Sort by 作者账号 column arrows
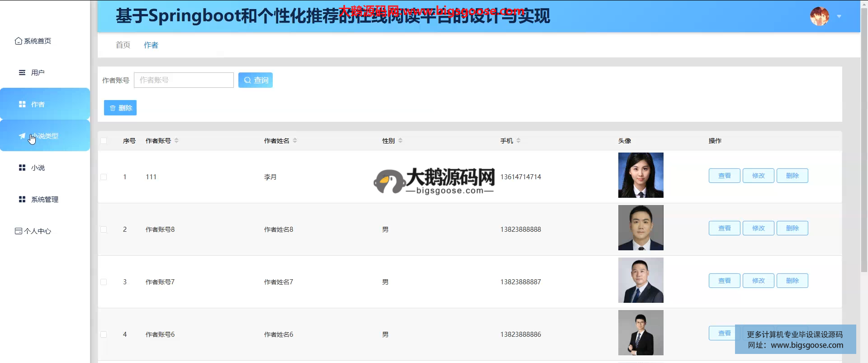Image resolution: width=868 pixels, height=363 pixels. [x=176, y=141]
